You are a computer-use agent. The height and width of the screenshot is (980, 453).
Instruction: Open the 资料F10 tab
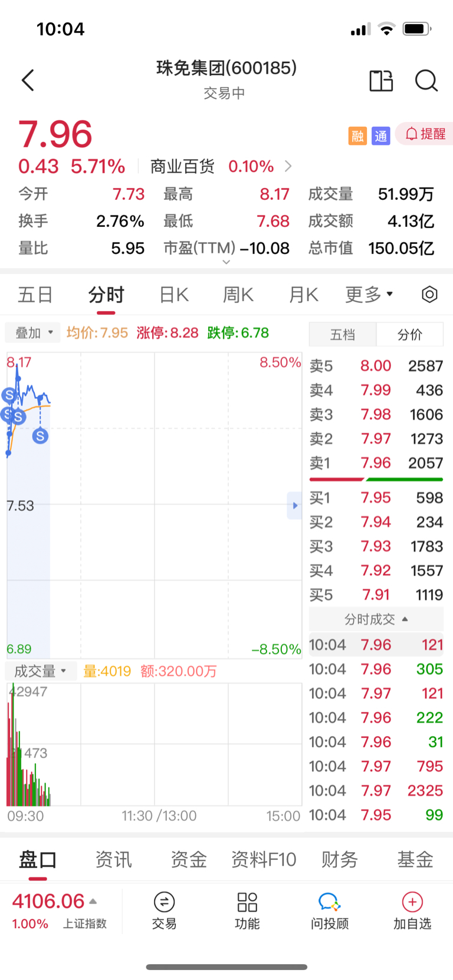tap(264, 860)
